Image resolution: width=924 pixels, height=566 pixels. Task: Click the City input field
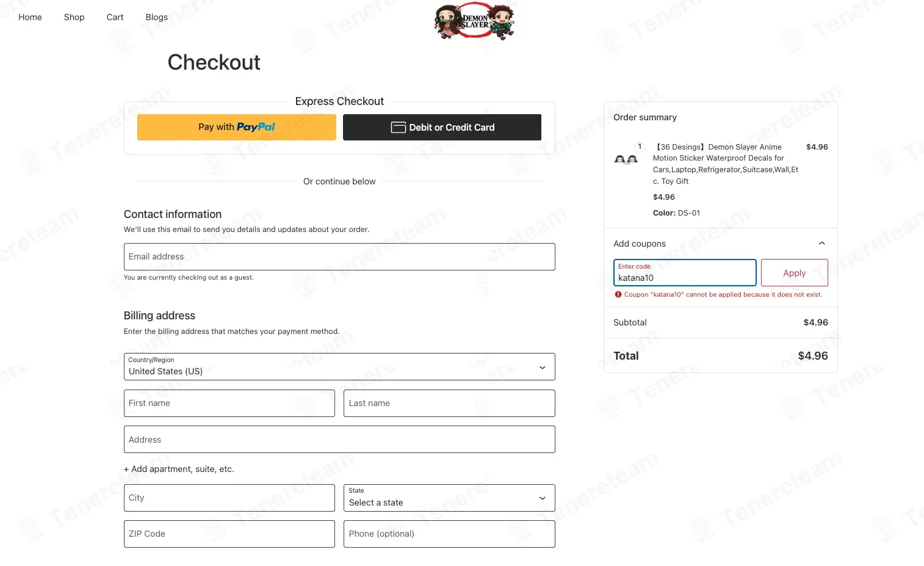coord(229,498)
